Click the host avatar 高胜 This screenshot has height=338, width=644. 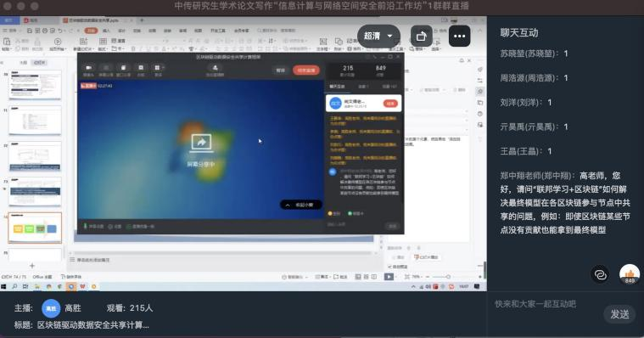(51, 308)
